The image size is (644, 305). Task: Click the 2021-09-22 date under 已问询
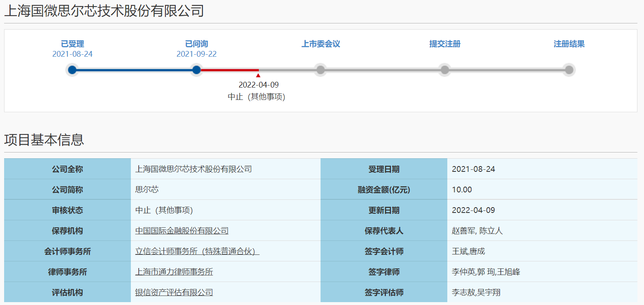pos(197,54)
